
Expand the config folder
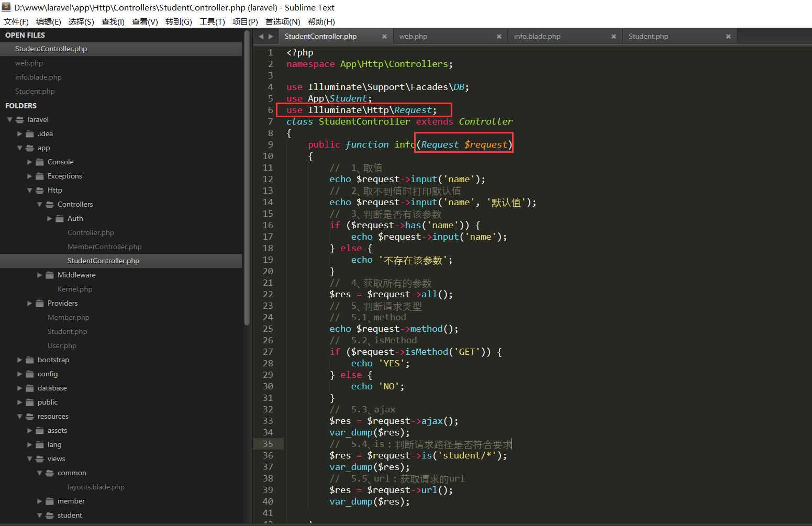tap(19, 374)
